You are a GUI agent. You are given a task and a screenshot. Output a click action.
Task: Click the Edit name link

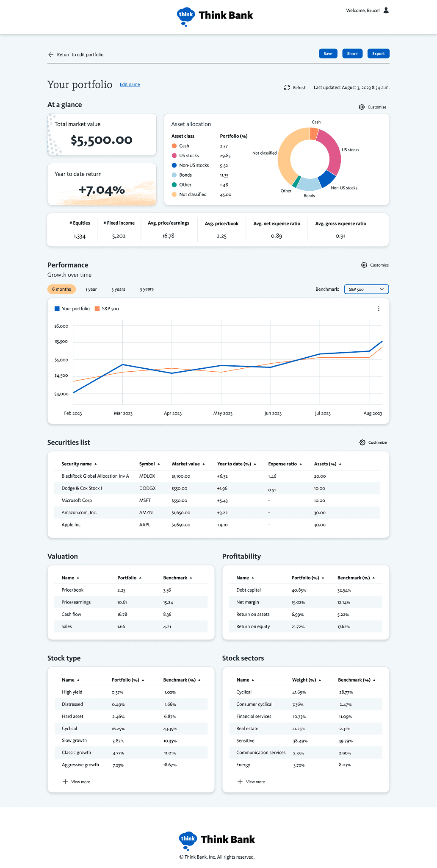(x=130, y=84)
